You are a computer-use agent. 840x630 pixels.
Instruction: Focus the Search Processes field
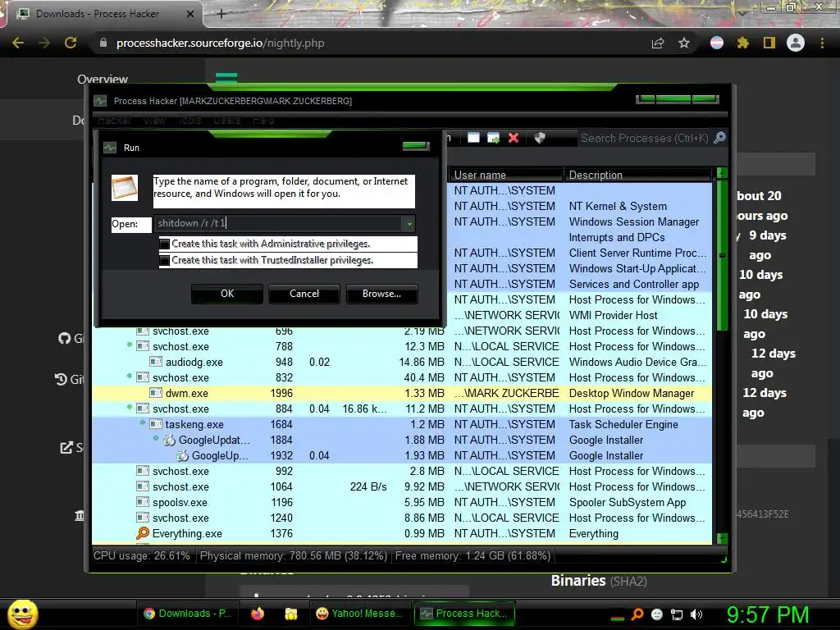pyautogui.click(x=645, y=138)
